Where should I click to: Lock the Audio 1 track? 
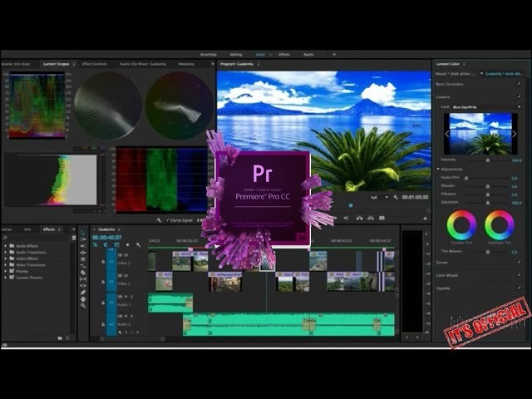click(103, 303)
